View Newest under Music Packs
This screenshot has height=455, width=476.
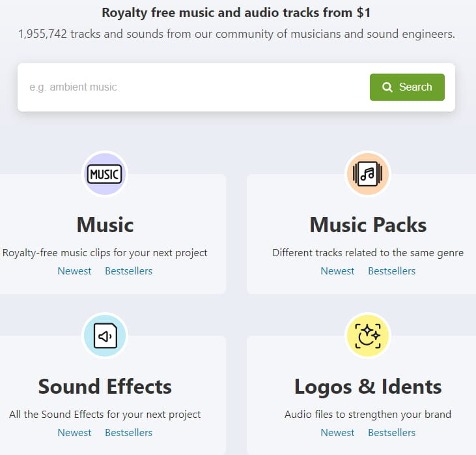337,271
